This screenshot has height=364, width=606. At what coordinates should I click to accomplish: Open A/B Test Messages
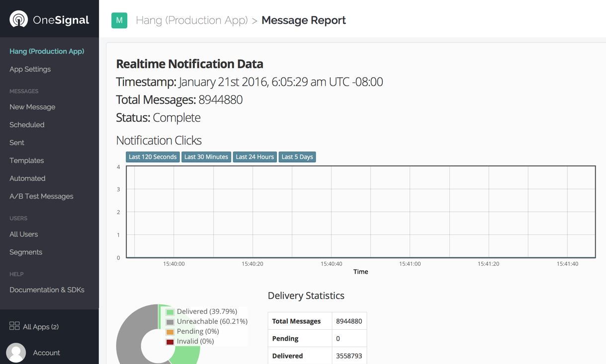[41, 196]
